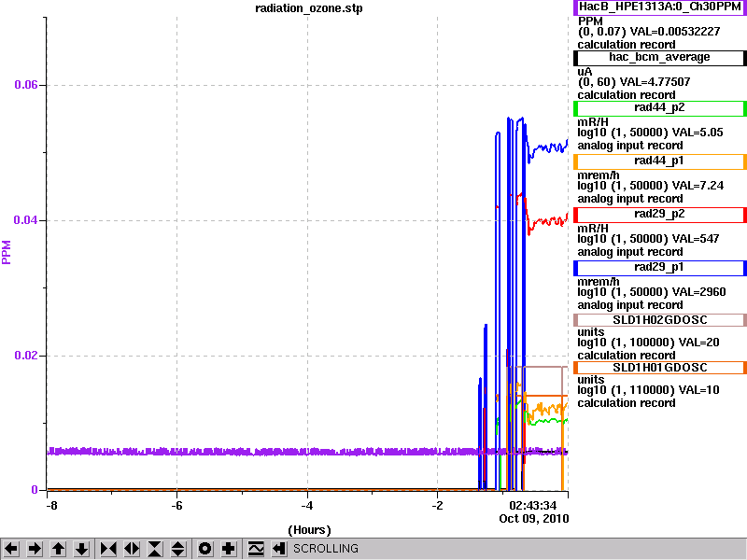
Task: Select the rad44_p1 curve legend box
Action: [660, 161]
